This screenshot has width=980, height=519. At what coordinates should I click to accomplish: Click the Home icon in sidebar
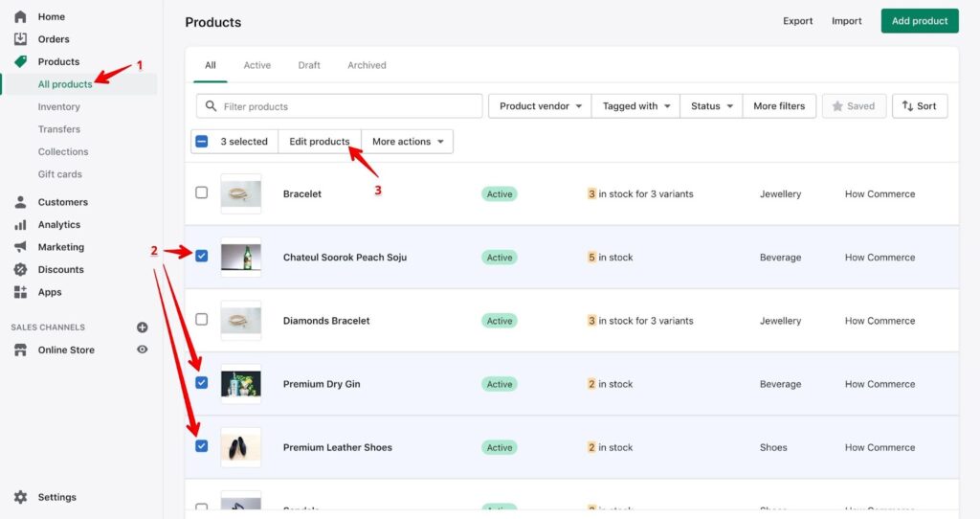coord(20,16)
